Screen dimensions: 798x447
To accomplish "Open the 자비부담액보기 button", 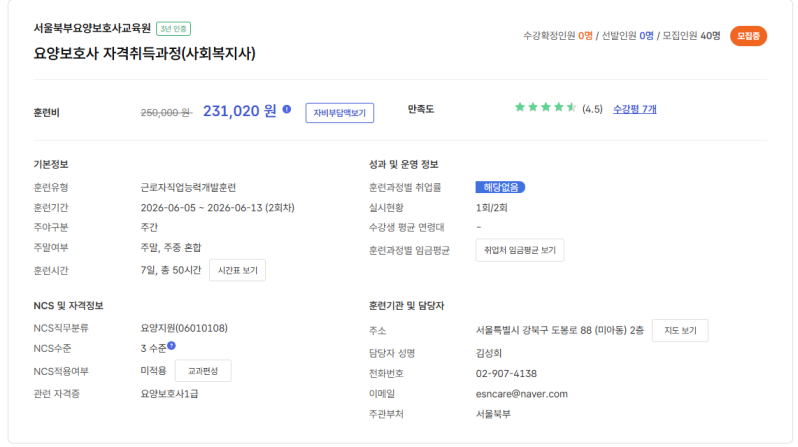I will (x=340, y=112).
